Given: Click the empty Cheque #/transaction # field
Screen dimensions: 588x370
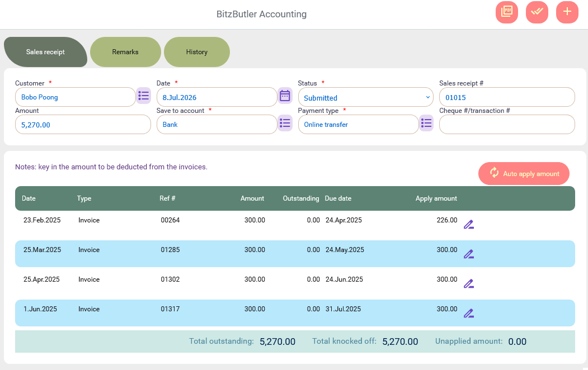Looking at the screenshot, I should 507,124.
